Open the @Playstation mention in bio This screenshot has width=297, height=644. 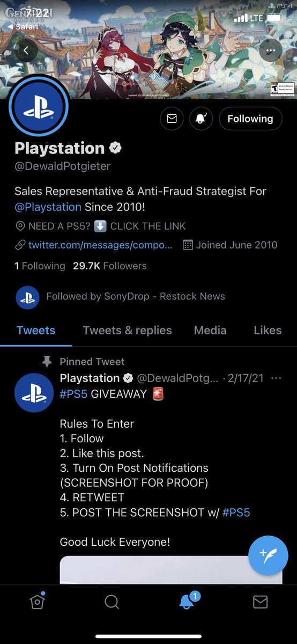[x=48, y=207]
